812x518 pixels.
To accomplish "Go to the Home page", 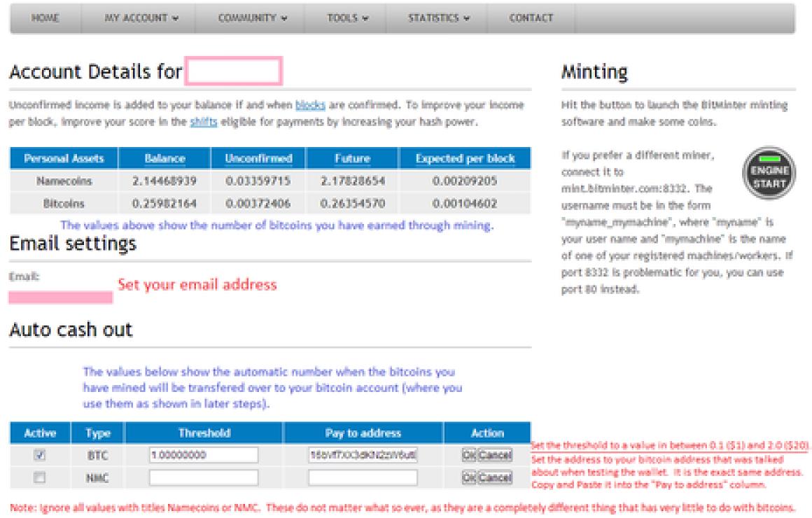I will point(45,18).
